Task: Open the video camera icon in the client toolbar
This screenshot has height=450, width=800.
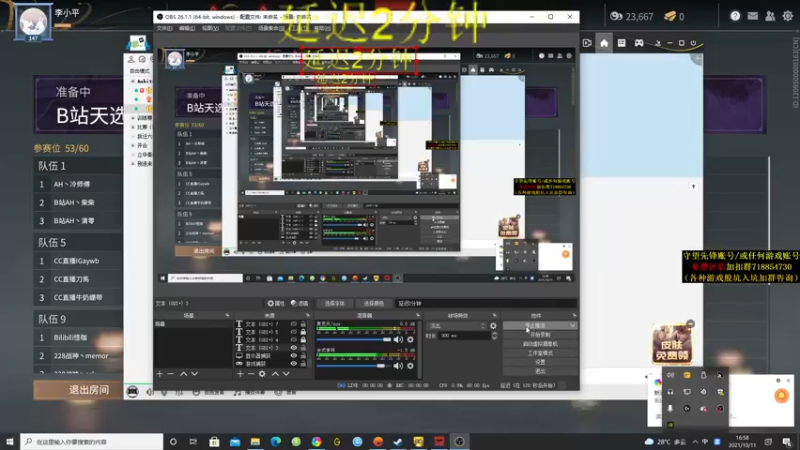Action: (x=587, y=43)
